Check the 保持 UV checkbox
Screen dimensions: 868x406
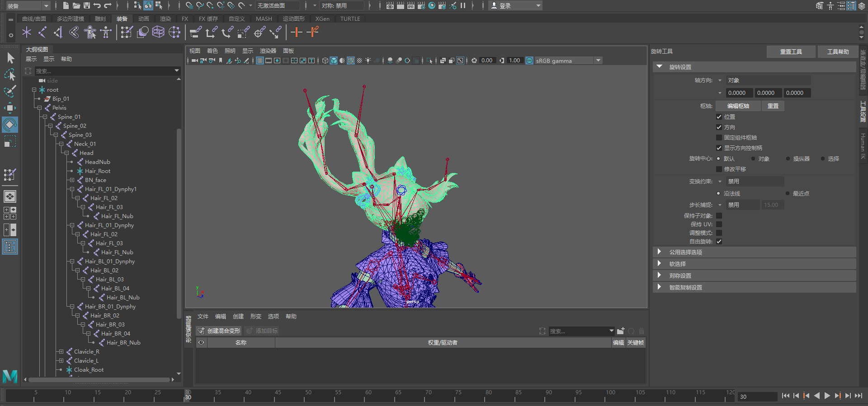point(719,224)
